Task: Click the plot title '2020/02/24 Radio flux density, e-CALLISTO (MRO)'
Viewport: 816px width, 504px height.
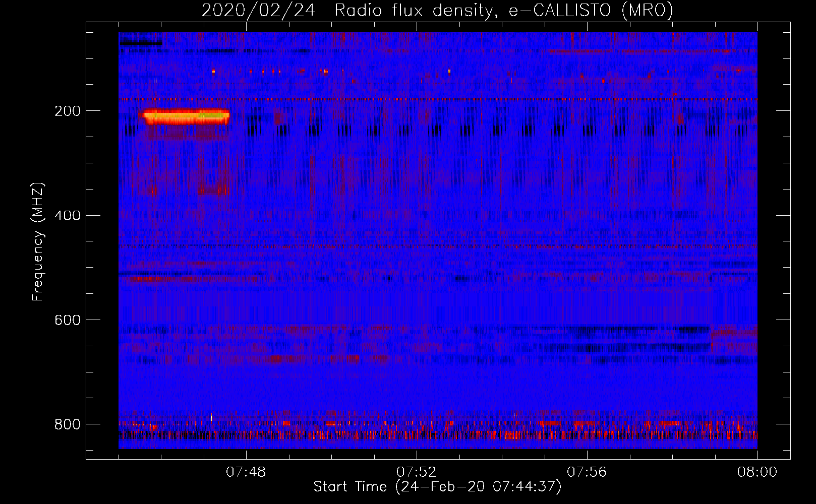Action: coord(437,10)
